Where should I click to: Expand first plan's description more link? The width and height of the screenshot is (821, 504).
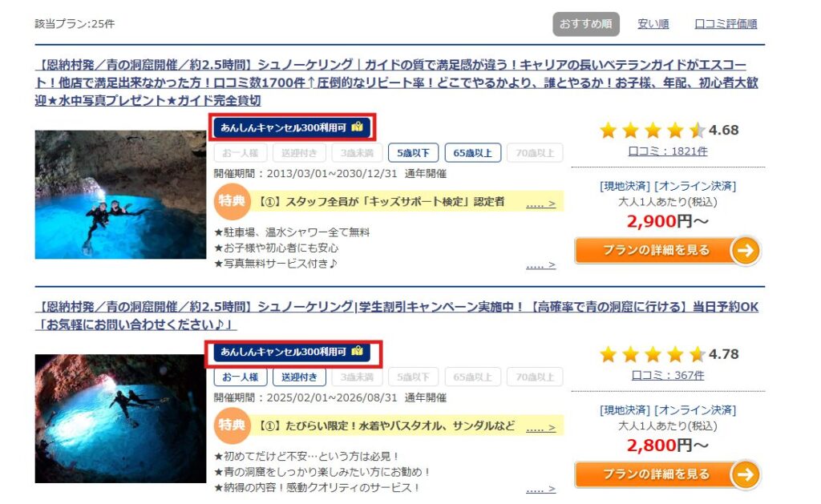tap(540, 265)
